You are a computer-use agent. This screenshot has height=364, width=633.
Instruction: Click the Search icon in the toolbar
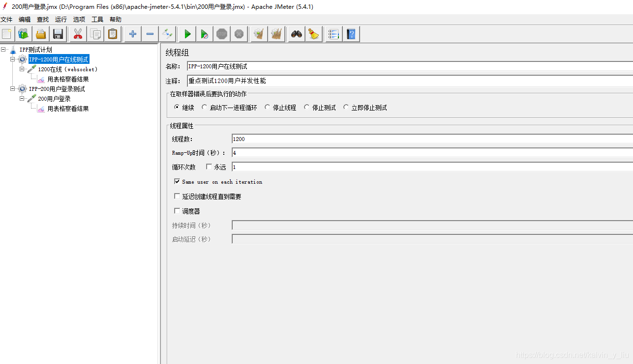click(296, 34)
